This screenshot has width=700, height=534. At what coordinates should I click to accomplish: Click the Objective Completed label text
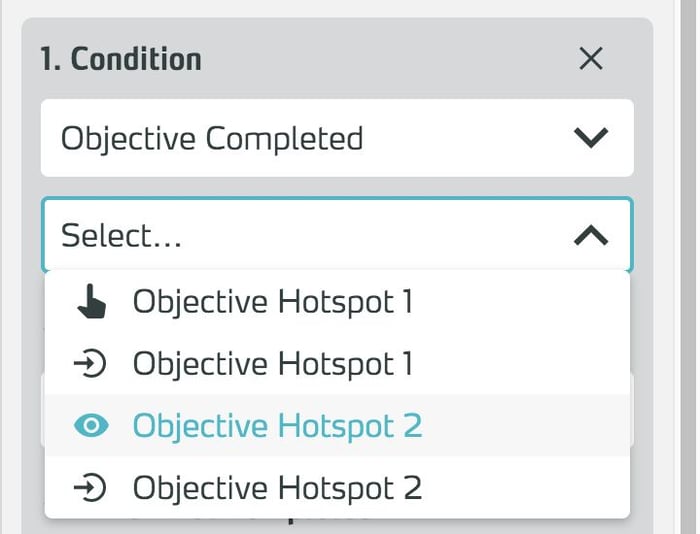[x=212, y=138]
